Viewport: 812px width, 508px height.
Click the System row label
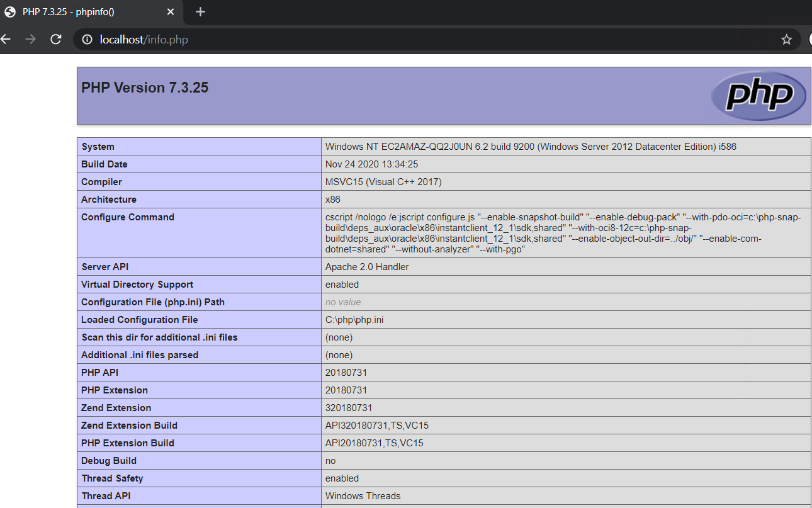point(98,147)
